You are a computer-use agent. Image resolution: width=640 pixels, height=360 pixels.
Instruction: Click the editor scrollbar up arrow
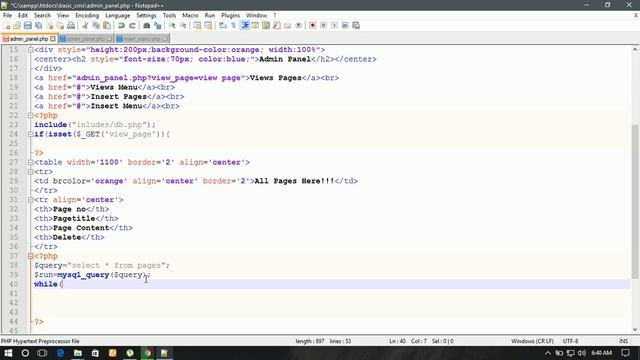(635, 50)
